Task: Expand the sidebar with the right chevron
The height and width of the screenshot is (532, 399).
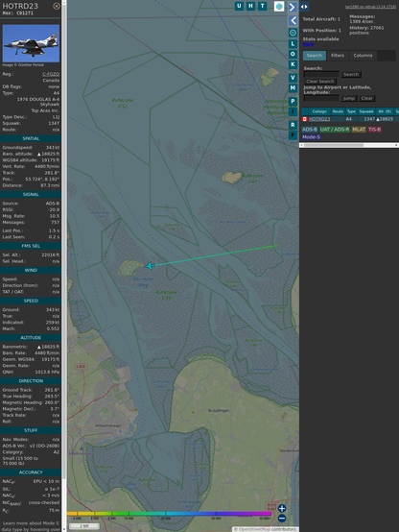Action: coord(293,7)
